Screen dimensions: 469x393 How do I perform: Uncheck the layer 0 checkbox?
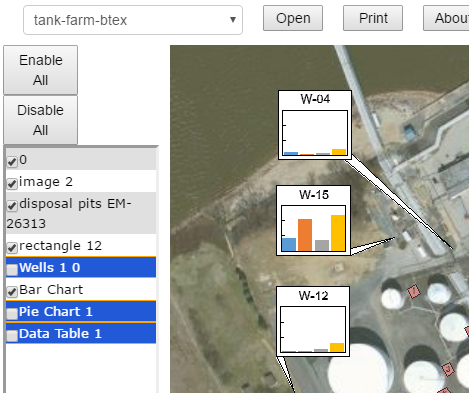(x=12, y=162)
